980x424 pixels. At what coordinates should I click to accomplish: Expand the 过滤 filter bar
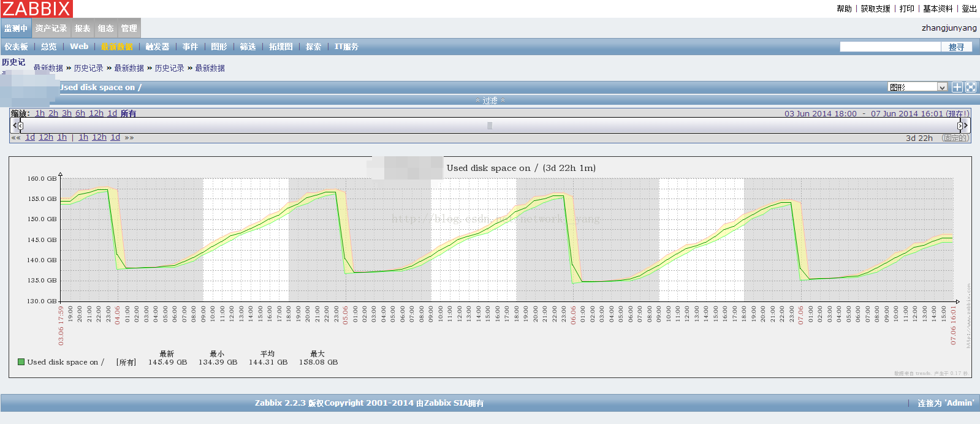(x=490, y=100)
